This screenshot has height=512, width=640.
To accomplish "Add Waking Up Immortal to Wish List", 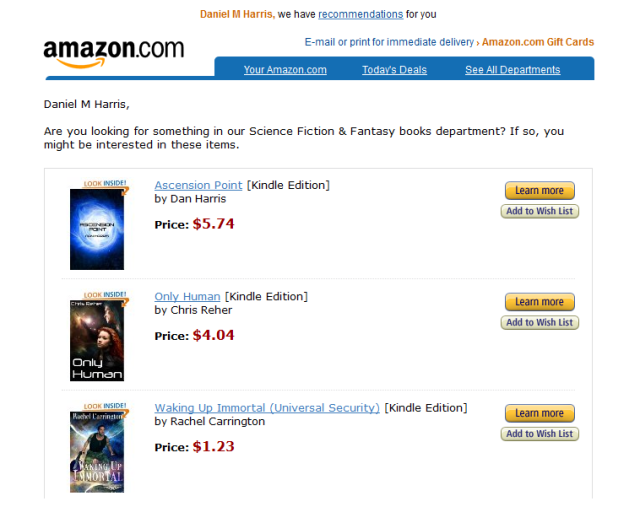I will click(x=540, y=434).
